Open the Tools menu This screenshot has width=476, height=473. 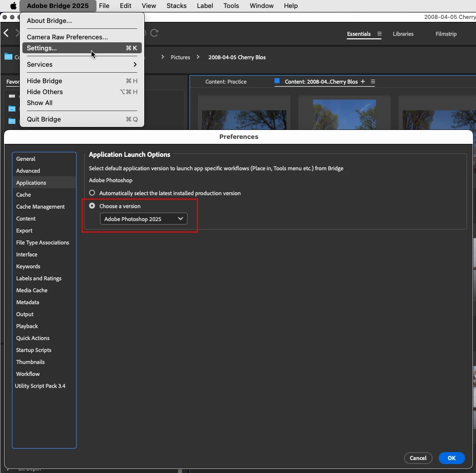(231, 6)
